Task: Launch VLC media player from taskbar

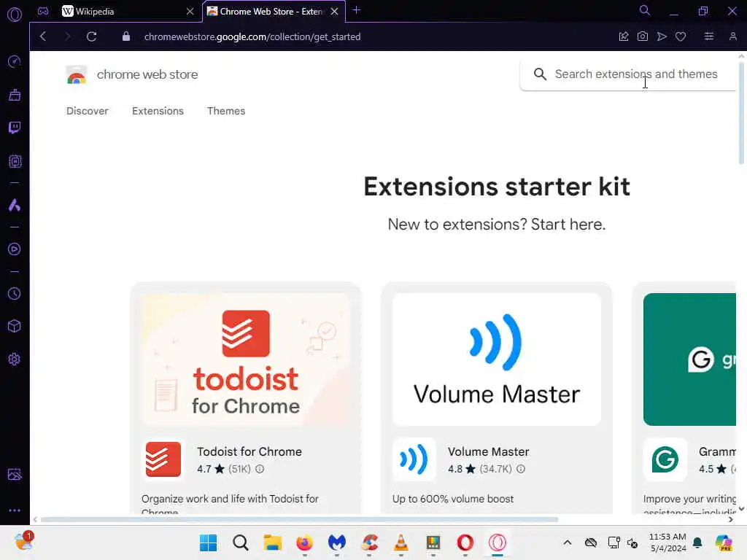Action: click(401, 542)
